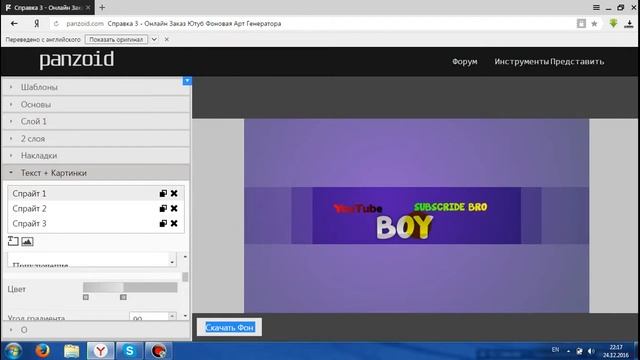Open the Представить link
This screenshot has height=360, width=640.
[577, 62]
